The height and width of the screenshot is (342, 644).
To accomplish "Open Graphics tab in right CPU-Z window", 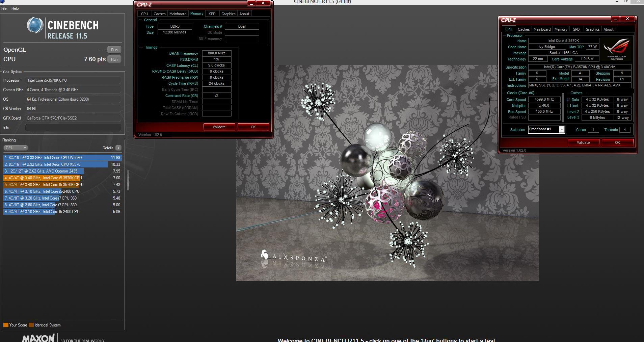I will (x=592, y=29).
